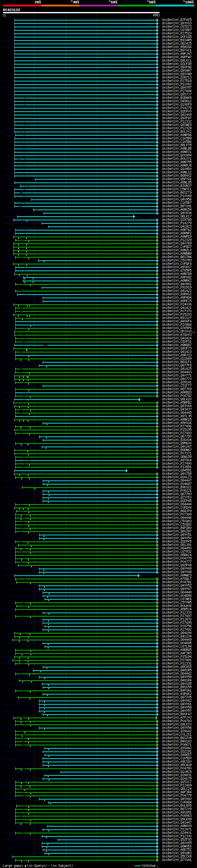The height and width of the screenshot is (868, 197).
Task: Select the label UniRef100_B2BAK8
Action: (177, 98)
